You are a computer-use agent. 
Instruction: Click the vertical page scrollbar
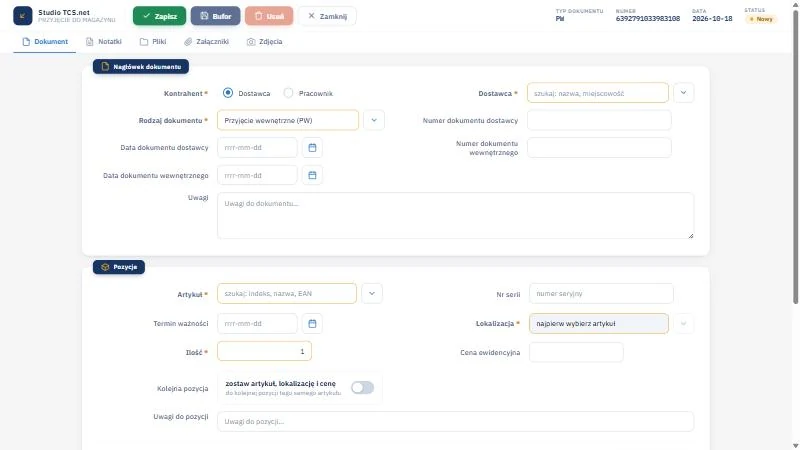pyautogui.click(x=795, y=156)
